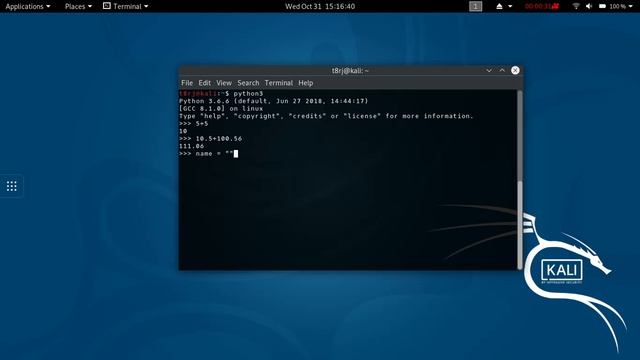This screenshot has width=640, height=360.
Task: Open the Help menu in terminal
Action: tap(306, 83)
